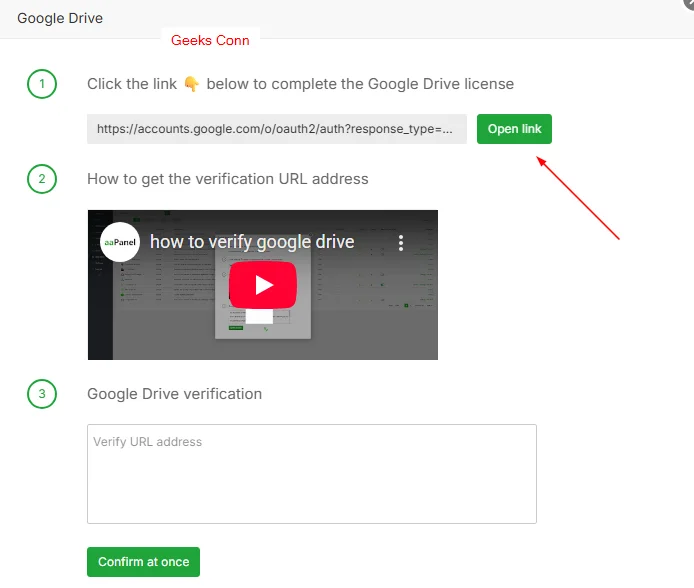Open the video title 'how to verify google drive'
This screenshot has height=588, width=694.
click(x=252, y=242)
